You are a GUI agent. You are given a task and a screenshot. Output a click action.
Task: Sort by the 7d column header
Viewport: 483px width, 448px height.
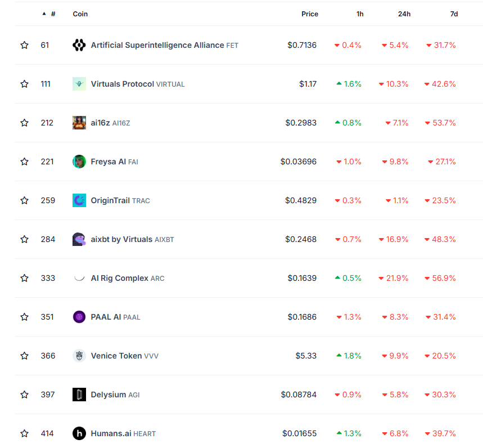(x=454, y=14)
